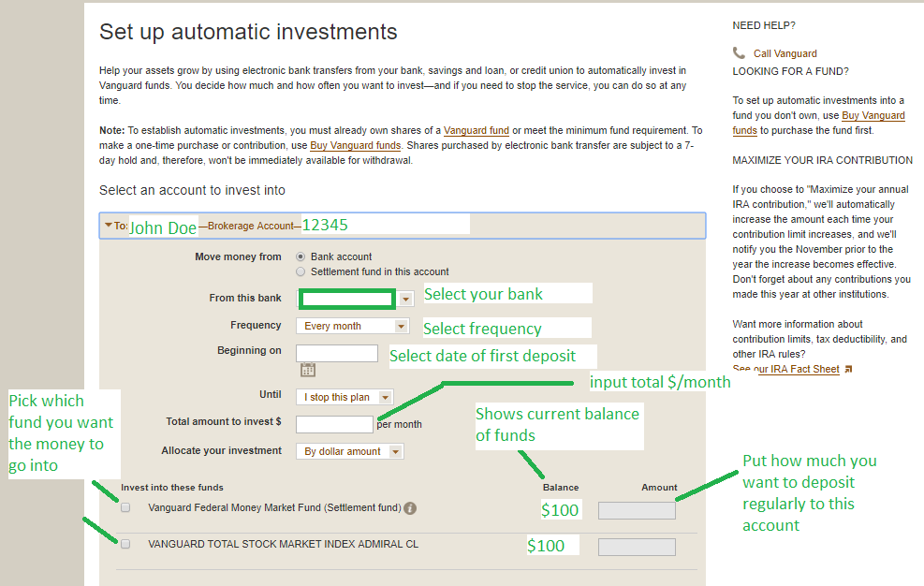Click the Balance column header

point(561,488)
